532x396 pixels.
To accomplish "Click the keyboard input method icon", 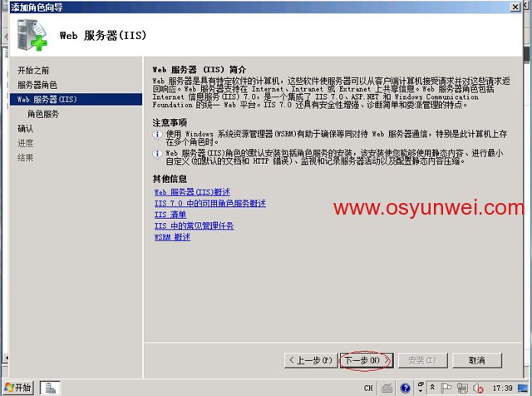I will pyautogui.click(x=387, y=388).
